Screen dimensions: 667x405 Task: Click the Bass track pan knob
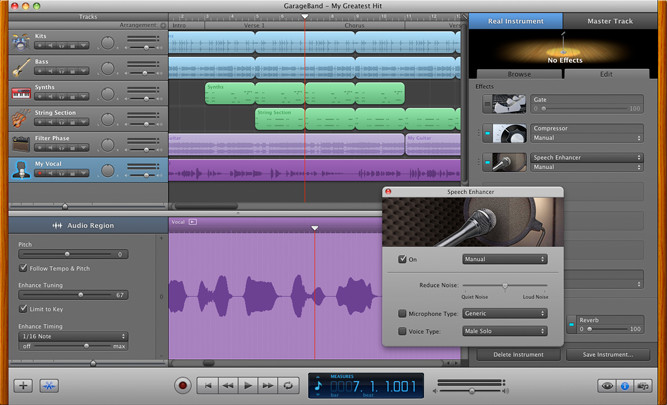point(108,68)
